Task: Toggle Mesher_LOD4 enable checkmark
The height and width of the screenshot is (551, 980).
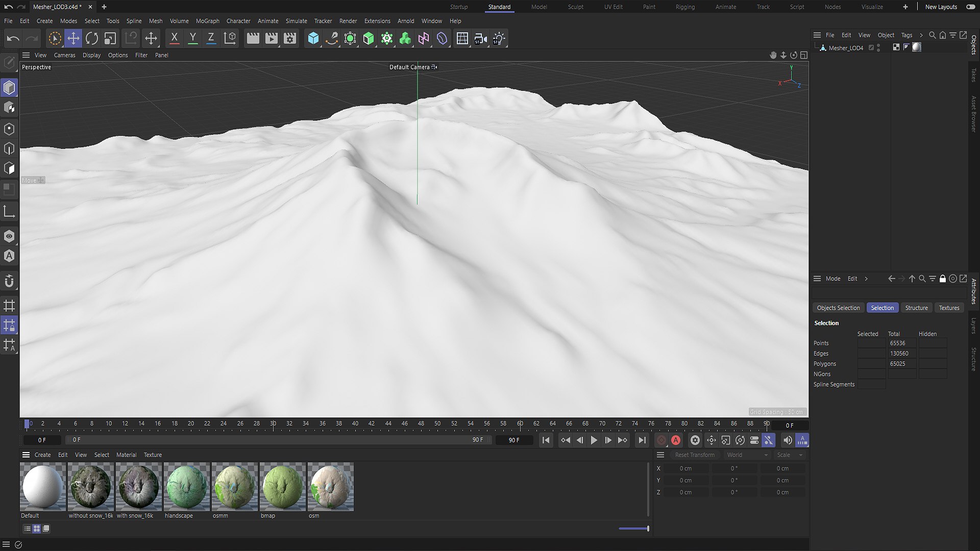Action: coord(871,47)
